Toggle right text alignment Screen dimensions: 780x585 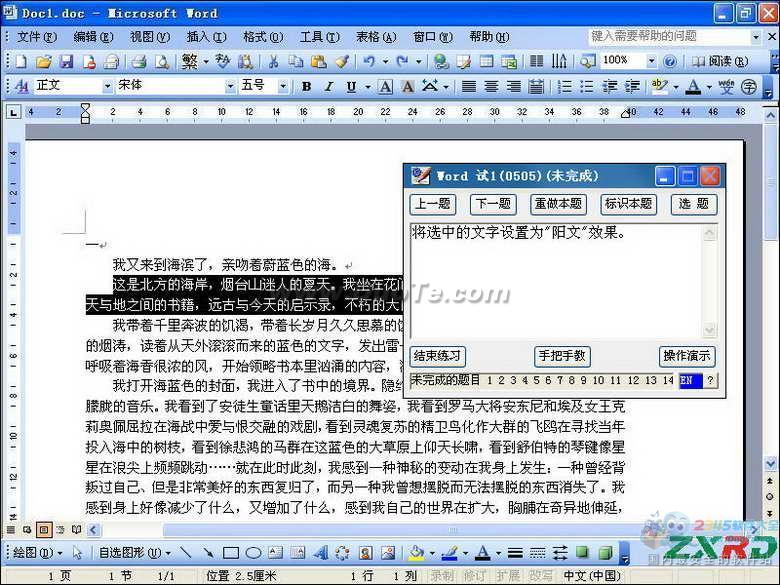[x=513, y=87]
